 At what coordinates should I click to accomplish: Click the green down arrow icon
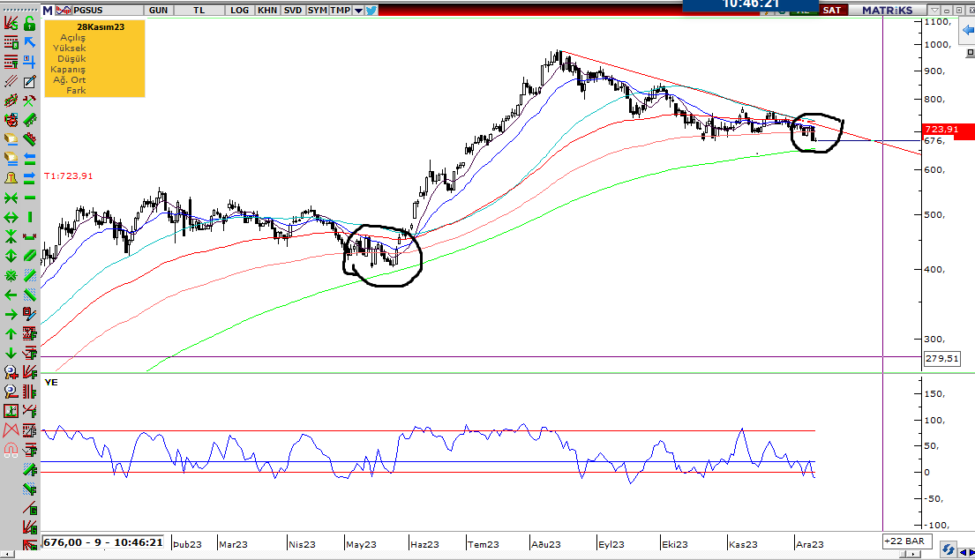click(x=11, y=353)
